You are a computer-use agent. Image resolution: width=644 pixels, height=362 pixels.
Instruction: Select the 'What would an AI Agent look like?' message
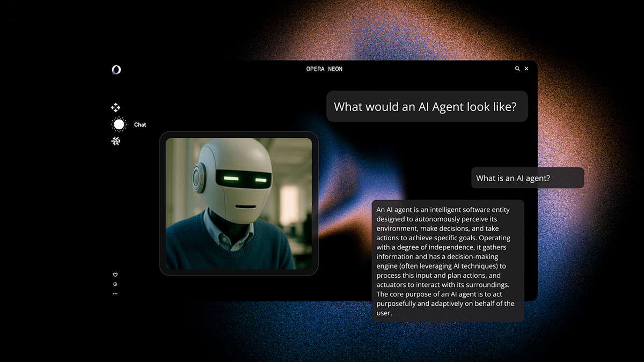[427, 106]
